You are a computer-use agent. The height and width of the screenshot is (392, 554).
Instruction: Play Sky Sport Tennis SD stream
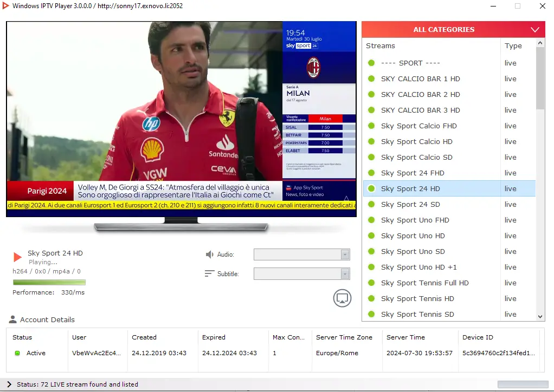[449, 314]
